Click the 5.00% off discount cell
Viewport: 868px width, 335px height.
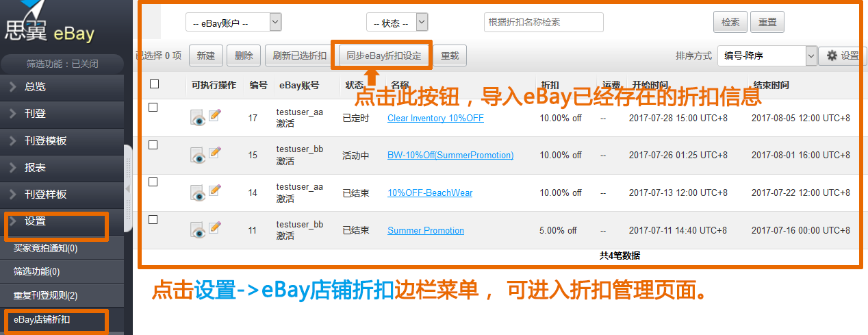pyautogui.click(x=558, y=230)
